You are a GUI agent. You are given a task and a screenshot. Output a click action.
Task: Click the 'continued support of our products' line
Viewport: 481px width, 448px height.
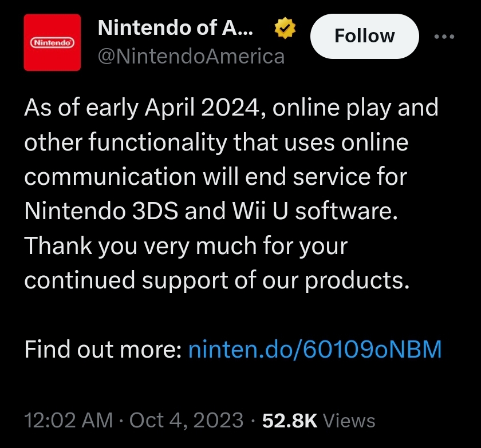217,280
